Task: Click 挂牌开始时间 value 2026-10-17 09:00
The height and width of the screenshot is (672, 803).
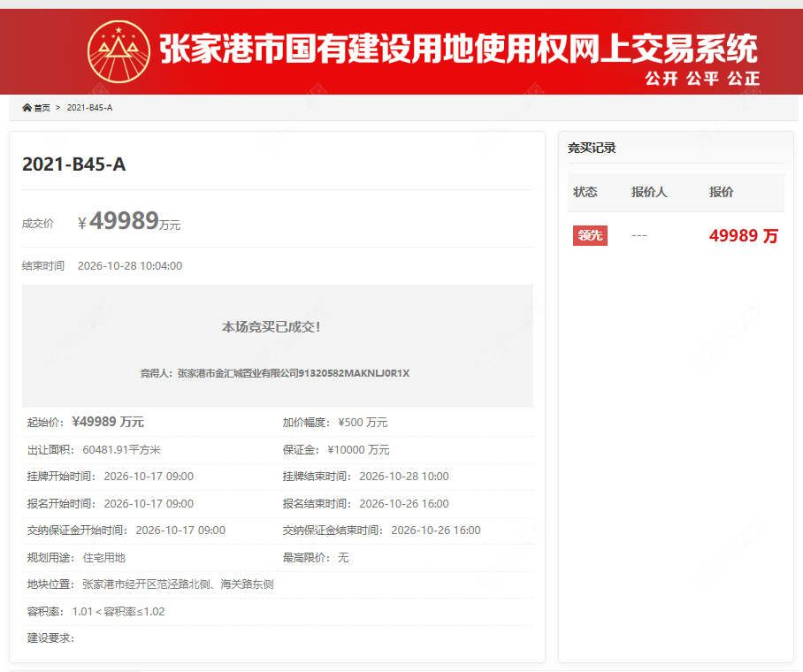Action: (149, 477)
